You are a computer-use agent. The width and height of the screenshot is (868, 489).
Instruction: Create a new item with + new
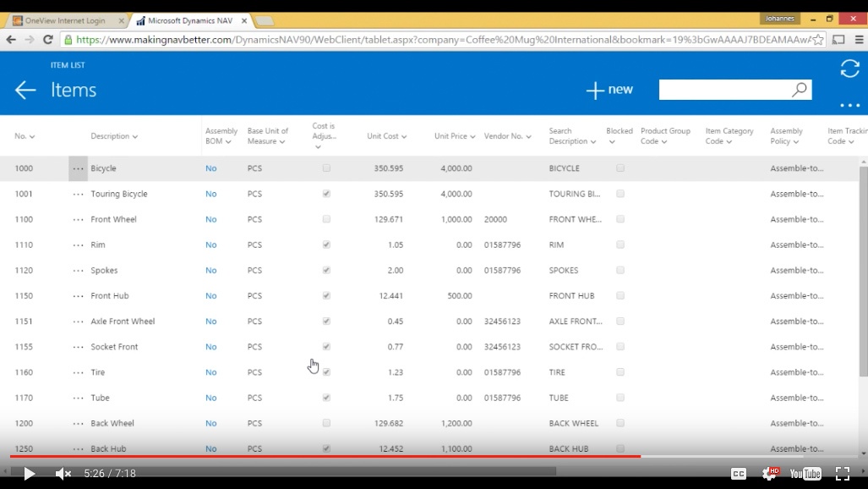click(609, 90)
